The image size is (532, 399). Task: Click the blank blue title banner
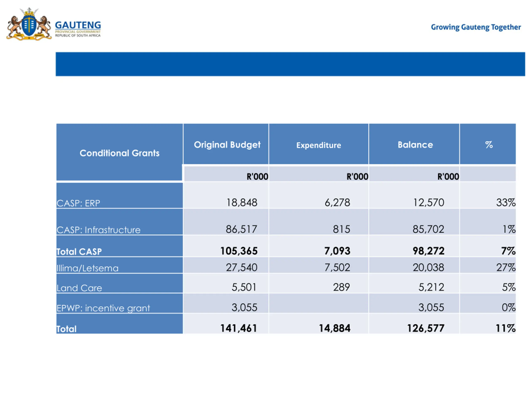tap(290, 64)
